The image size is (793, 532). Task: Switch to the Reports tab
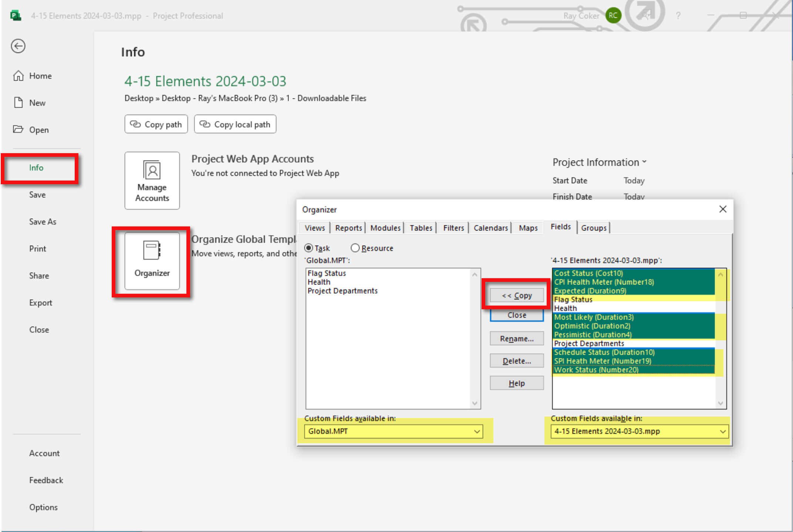pyautogui.click(x=348, y=228)
